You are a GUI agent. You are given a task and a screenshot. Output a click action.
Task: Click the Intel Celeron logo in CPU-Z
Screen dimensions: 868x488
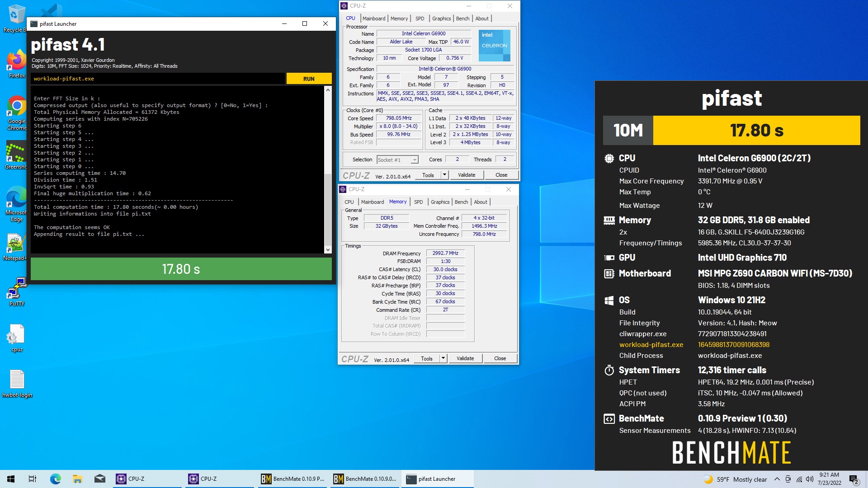coord(494,45)
